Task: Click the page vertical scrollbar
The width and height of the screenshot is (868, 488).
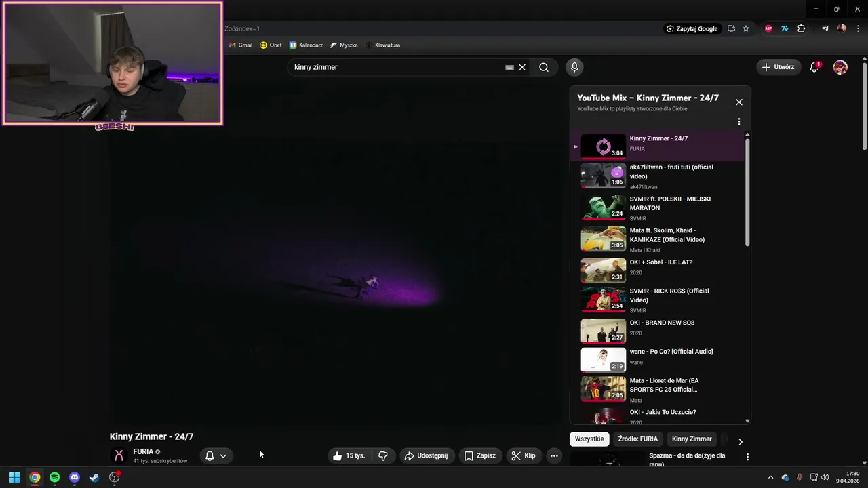Action: (x=865, y=107)
